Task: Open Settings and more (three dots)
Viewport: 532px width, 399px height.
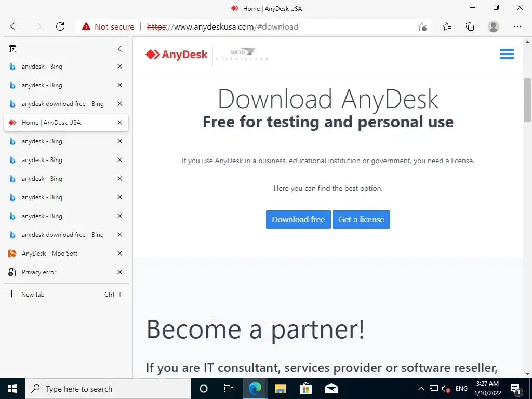Action: click(517, 26)
